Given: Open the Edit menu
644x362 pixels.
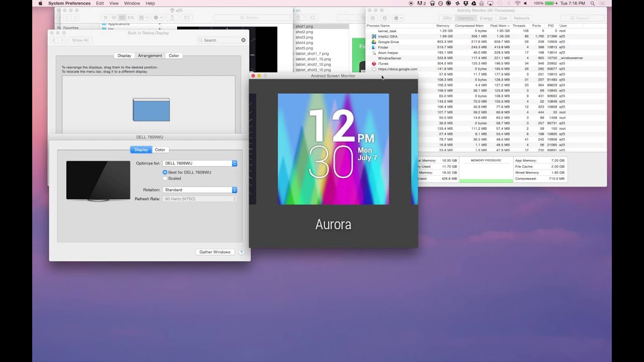Looking at the screenshot, I should (x=100, y=3).
